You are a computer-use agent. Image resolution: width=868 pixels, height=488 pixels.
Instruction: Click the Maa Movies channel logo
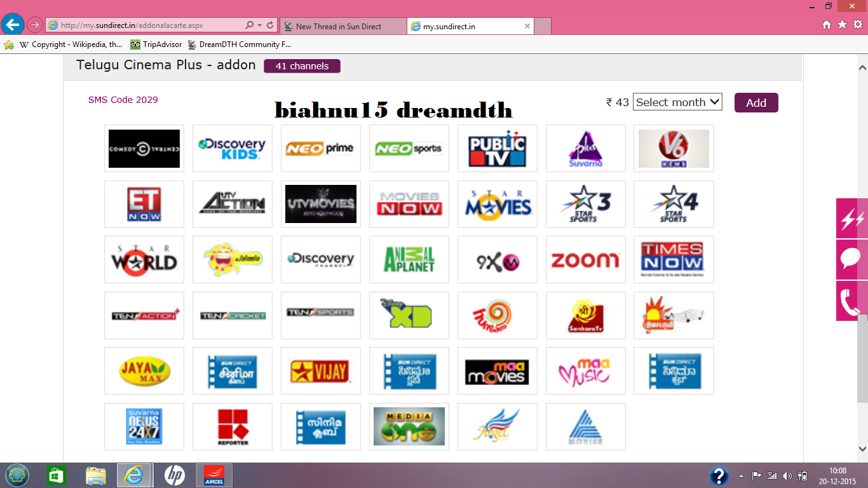coord(498,371)
